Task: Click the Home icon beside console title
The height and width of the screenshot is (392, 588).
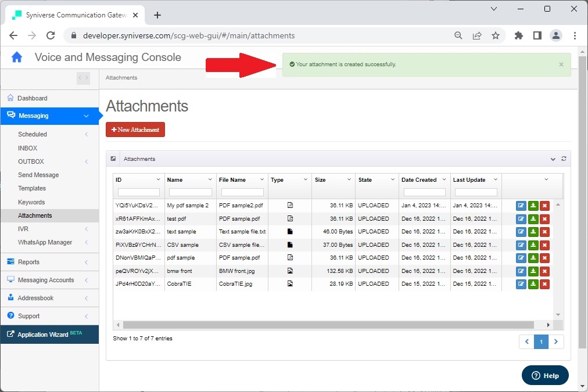Action: point(17,57)
